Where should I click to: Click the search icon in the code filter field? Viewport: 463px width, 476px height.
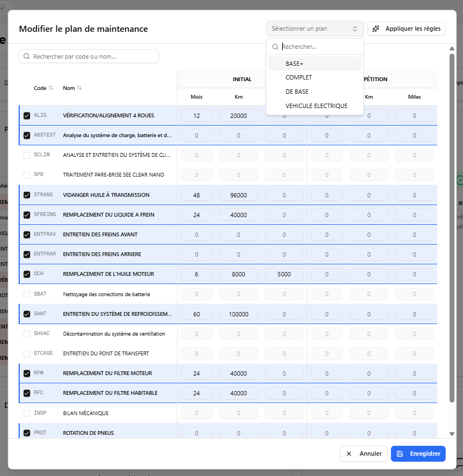point(26,56)
